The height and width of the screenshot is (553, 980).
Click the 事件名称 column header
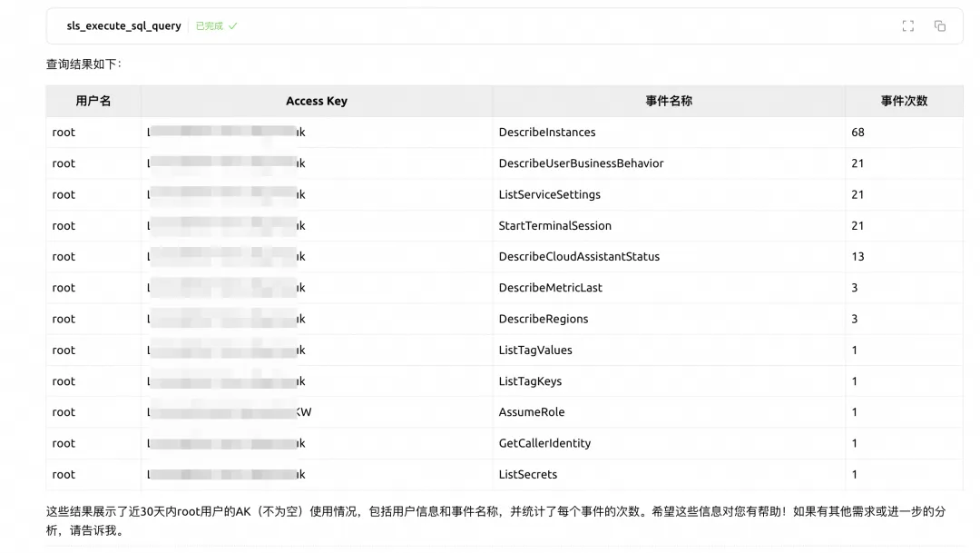tap(669, 101)
